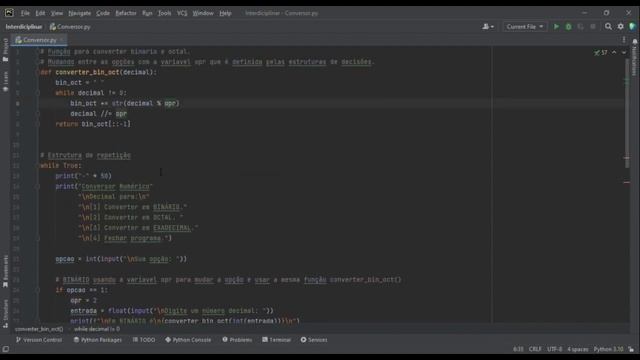Image resolution: width=640 pixels, height=360 pixels.
Task: Open the Navigate menu
Action: point(80,13)
